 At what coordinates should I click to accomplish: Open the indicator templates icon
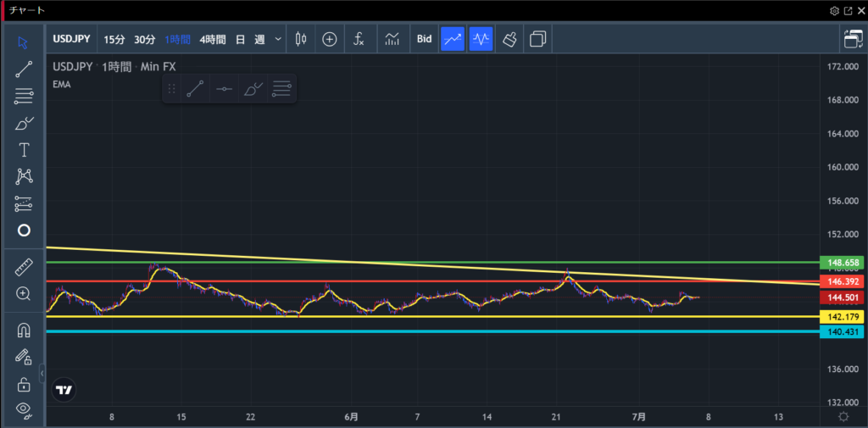click(392, 39)
